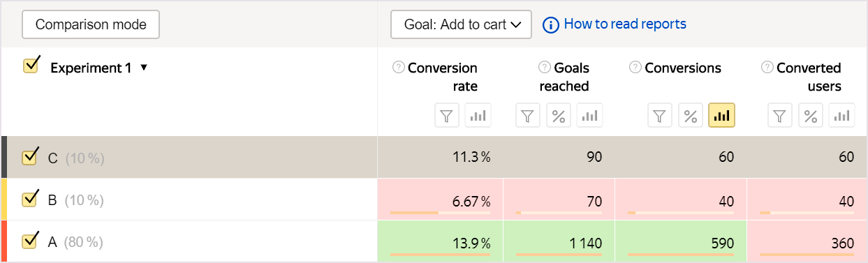Click percent icon under Conversions column
Screen dimensions: 868x263
pyautogui.click(x=691, y=115)
